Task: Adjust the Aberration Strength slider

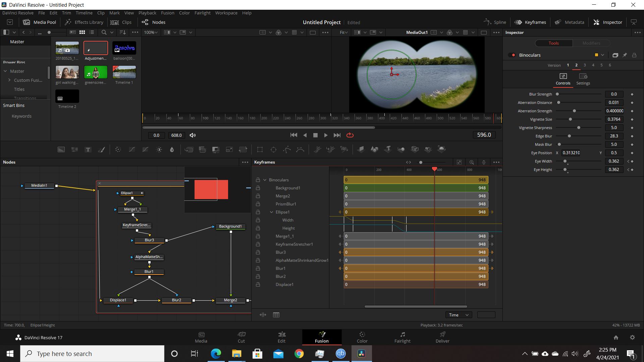Action: click(574, 111)
